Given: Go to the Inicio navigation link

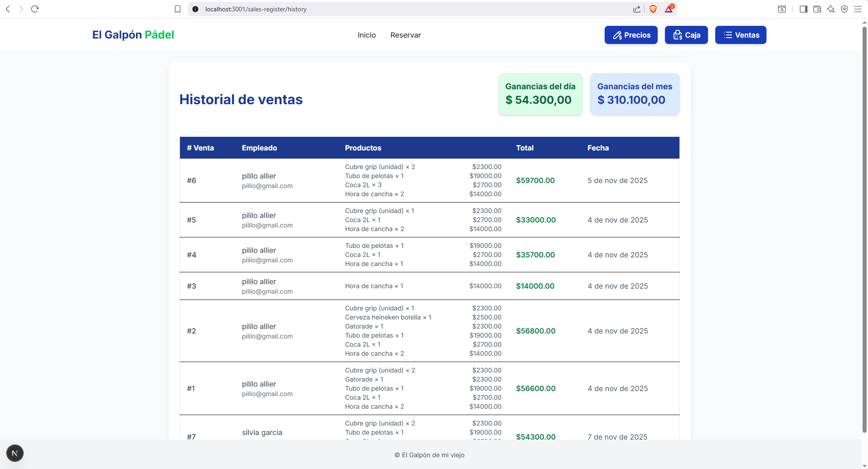Looking at the screenshot, I should pyautogui.click(x=366, y=35).
